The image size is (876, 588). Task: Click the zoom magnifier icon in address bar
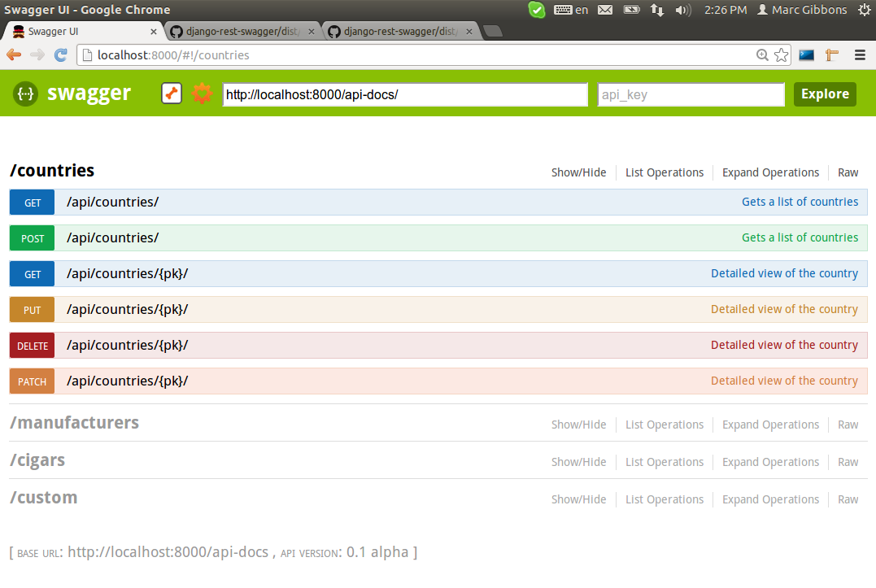click(762, 54)
